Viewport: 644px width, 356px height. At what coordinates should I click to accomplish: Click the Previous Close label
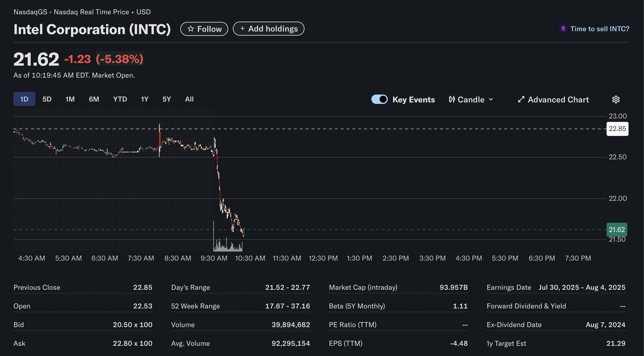pyautogui.click(x=37, y=287)
